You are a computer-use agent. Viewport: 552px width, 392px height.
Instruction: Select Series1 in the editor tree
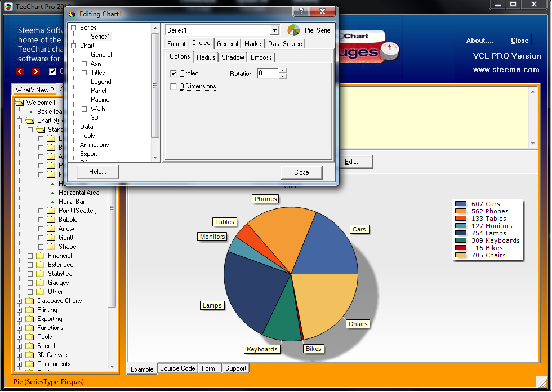click(x=100, y=37)
